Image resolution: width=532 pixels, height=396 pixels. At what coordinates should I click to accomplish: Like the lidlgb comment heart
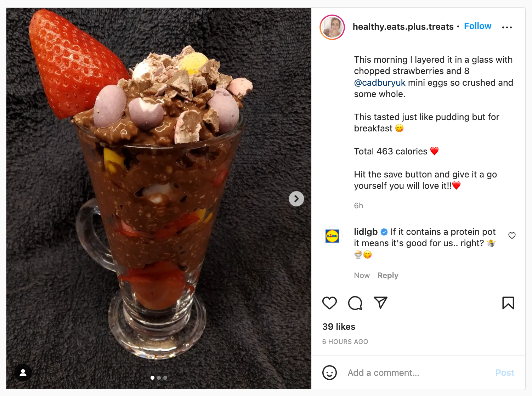512,236
